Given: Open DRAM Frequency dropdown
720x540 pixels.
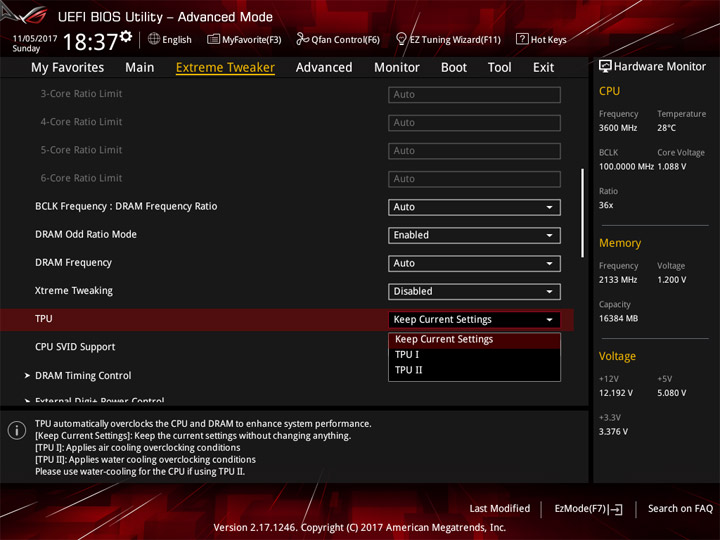Looking at the screenshot, I should click(x=474, y=263).
